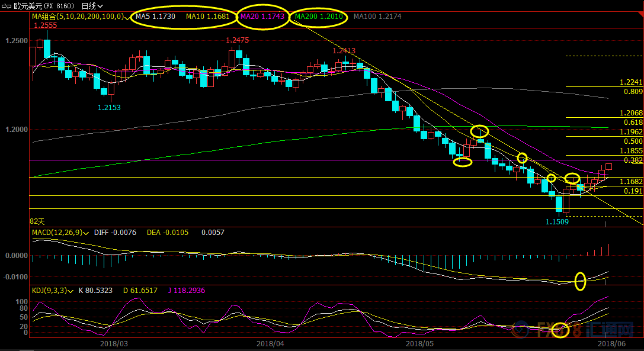Select the MA10 1.1681 legend label
644x351 pixels.
207,17
